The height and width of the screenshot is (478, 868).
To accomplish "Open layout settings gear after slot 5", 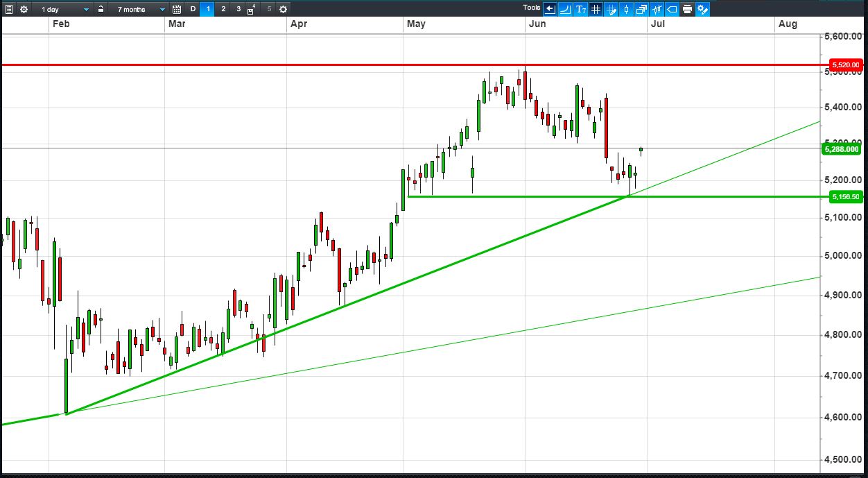I will click(x=283, y=9).
